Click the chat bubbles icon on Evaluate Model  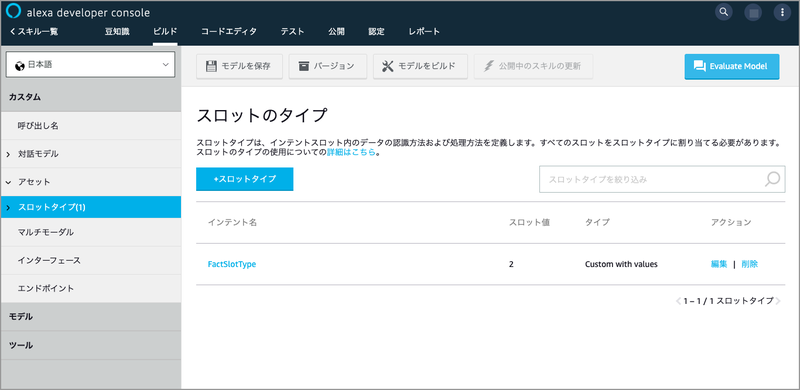(699, 66)
